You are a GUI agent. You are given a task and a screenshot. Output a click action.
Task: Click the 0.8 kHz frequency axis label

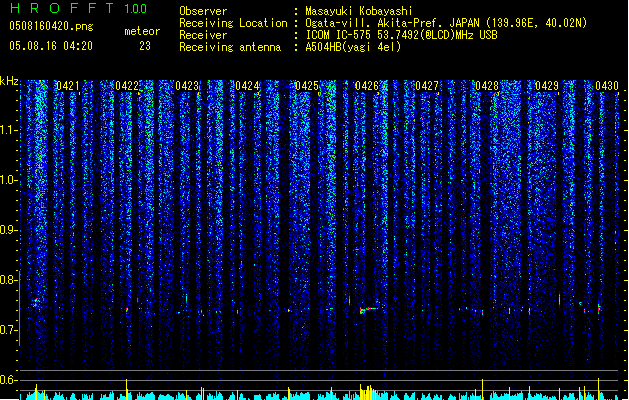pyautogui.click(x=8, y=280)
